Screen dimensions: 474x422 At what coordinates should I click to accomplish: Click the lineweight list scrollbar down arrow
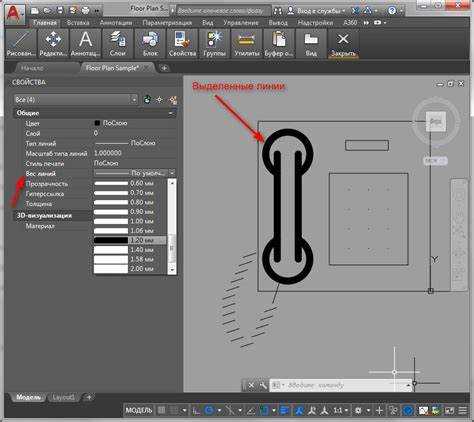click(x=172, y=269)
